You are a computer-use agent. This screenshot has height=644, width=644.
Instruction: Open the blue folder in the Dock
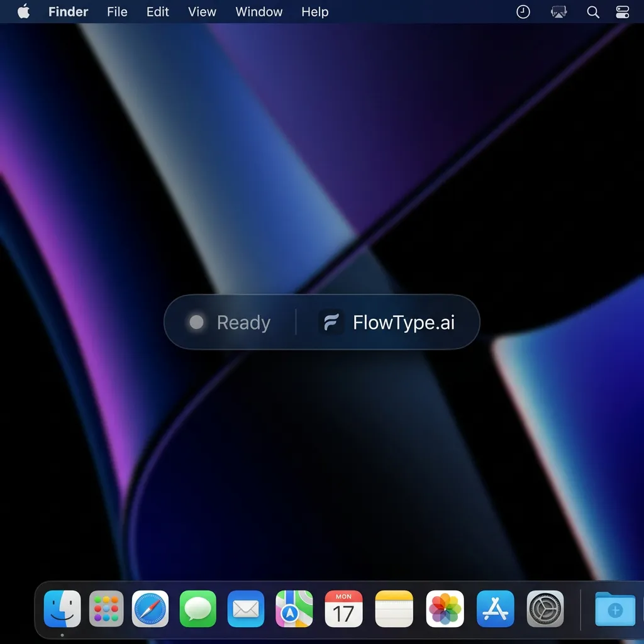(615, 609)
